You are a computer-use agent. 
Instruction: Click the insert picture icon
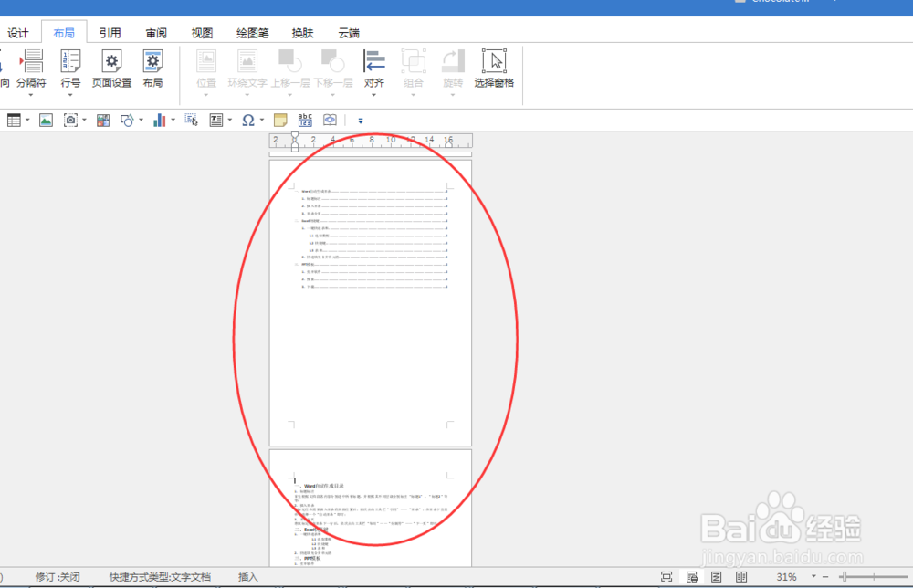[46, 121]
